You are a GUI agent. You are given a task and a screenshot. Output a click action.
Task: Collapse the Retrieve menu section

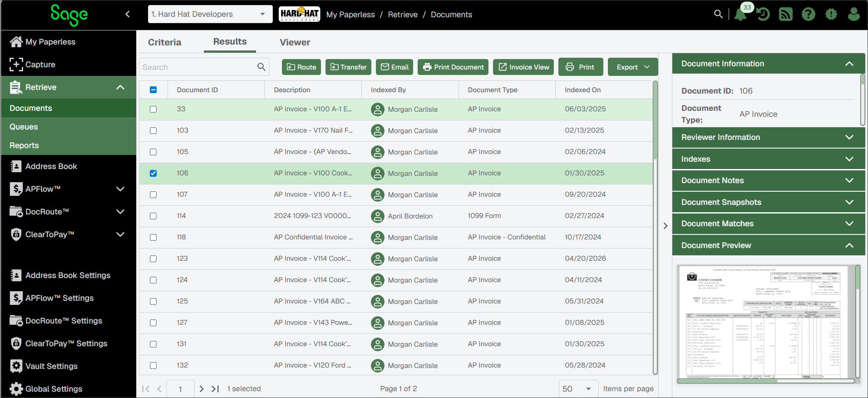120,87
